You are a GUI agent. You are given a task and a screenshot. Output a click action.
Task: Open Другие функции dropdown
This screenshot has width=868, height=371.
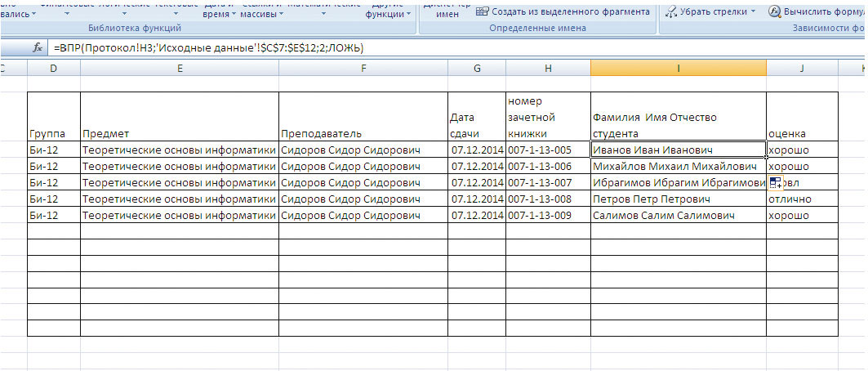(x=408, y=14)
